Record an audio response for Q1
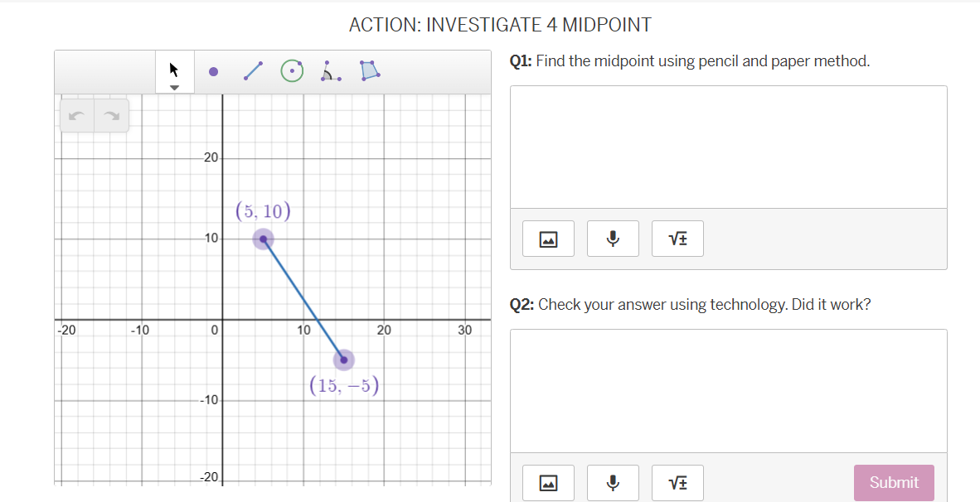980x502 pixels. tap(613, 238)
